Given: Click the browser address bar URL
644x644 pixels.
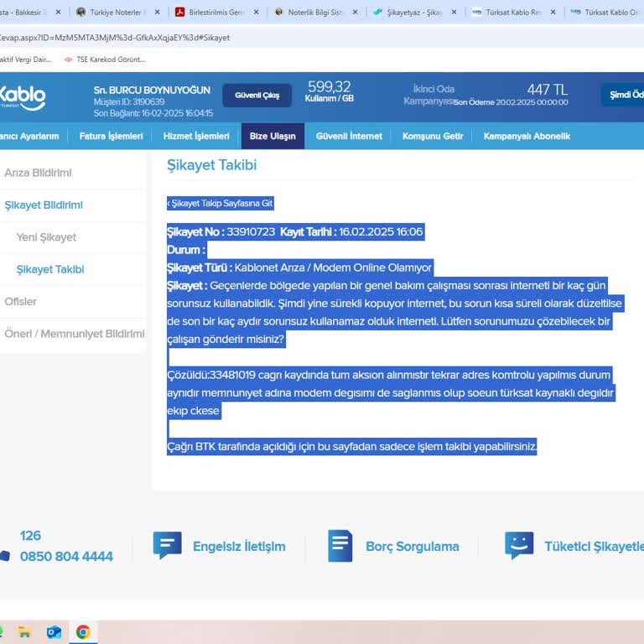Looking at the screenshot, I should pyautogui.click(x=115, y=38).
